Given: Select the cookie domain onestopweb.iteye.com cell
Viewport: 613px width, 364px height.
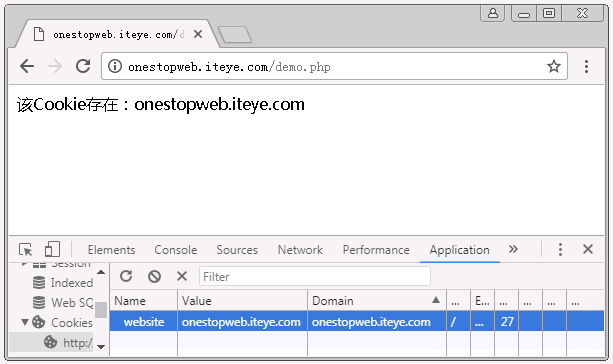Looking at the screenshot, I should 377,322.
